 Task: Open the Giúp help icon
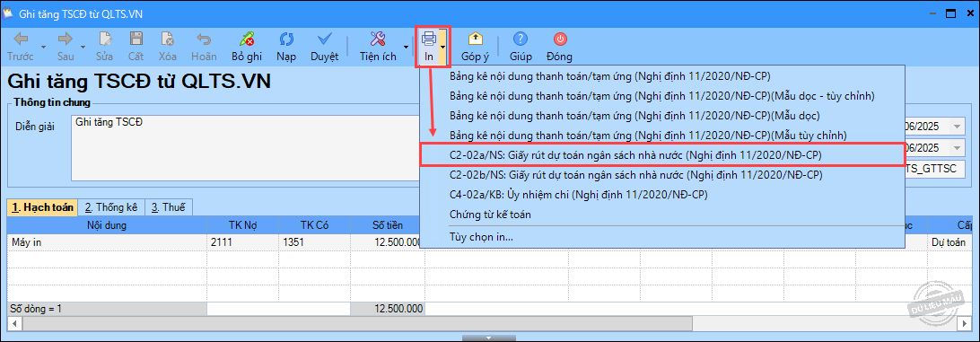click(x=520, y=39)
